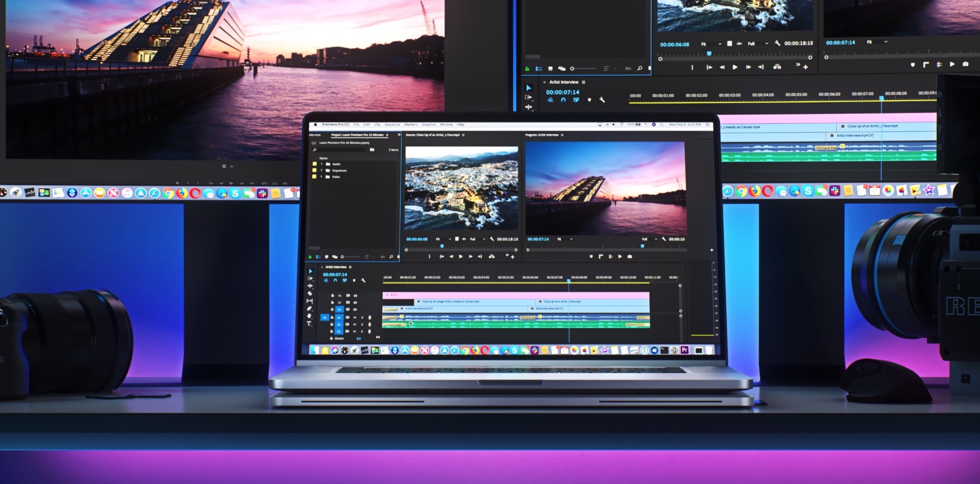Click New Bin folder icon in Project panel
The width and height of the screenshot is (980, 484).
tap(372, 150)
